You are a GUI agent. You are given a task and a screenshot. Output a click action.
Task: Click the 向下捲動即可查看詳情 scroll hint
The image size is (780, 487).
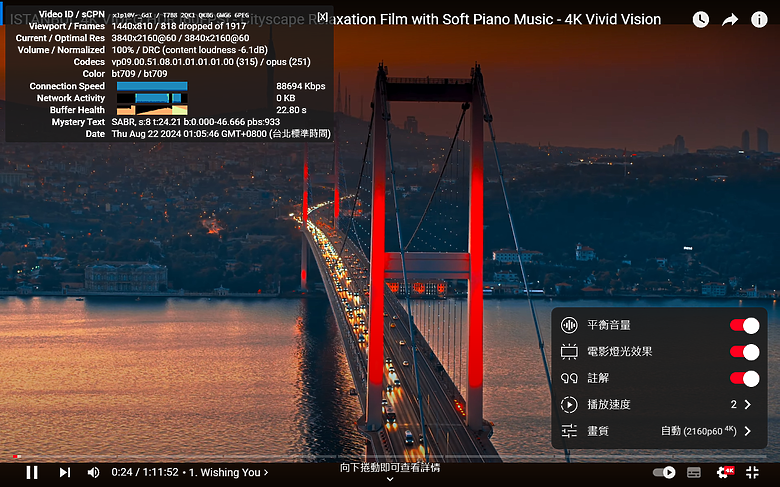[390, 468]
